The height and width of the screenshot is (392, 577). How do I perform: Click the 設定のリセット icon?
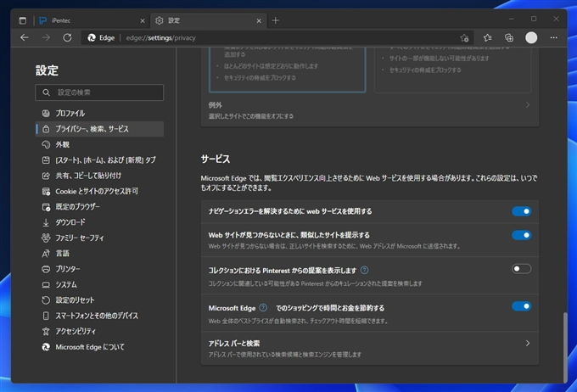46,300
